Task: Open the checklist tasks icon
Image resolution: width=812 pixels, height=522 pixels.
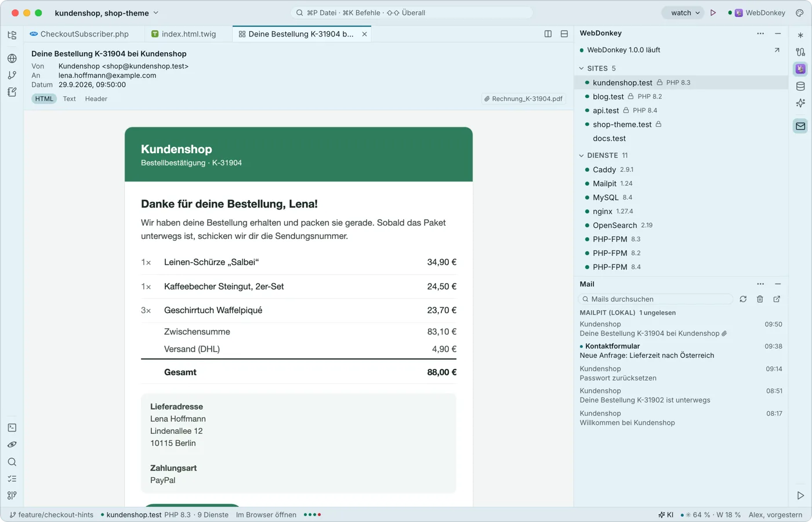Action: click(x=12, y=478)
